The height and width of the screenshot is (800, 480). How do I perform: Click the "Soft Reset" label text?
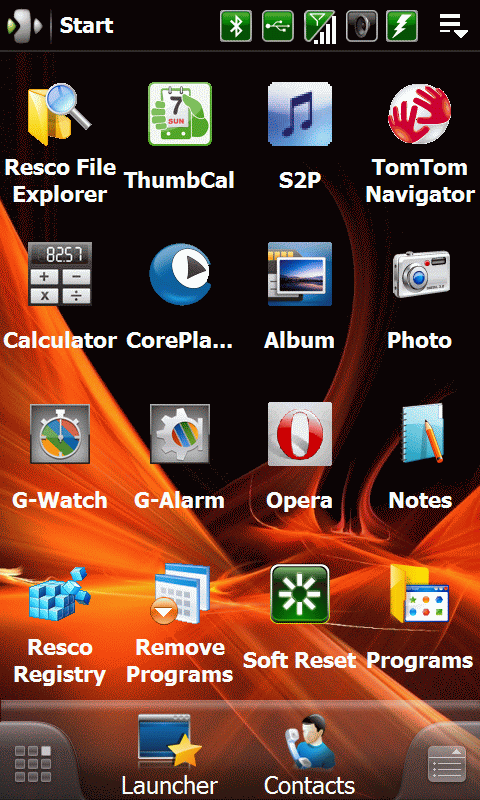click(x=299, y=661)
